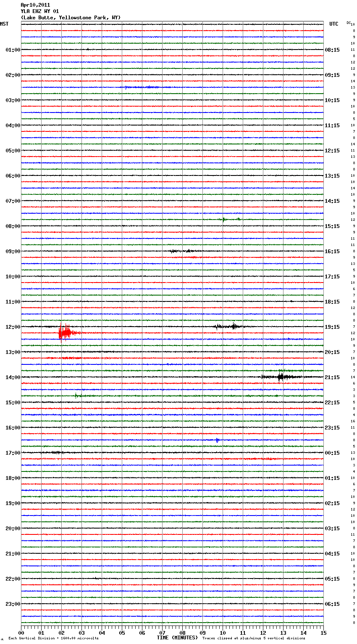Select the 17:00 MST row label
This screenshot has height=644, width=357.
coord(13,453)
